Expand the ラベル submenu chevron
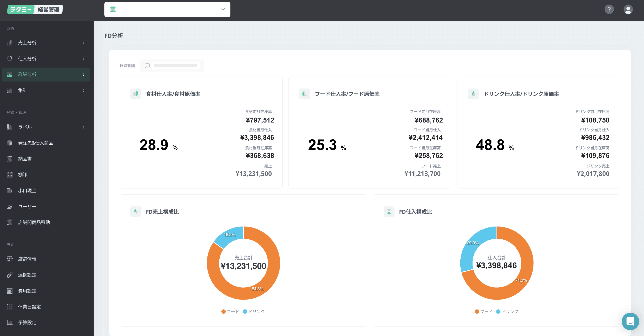This screenshot has width=644, height=336. pyautogui.click(x=83, y=127)
